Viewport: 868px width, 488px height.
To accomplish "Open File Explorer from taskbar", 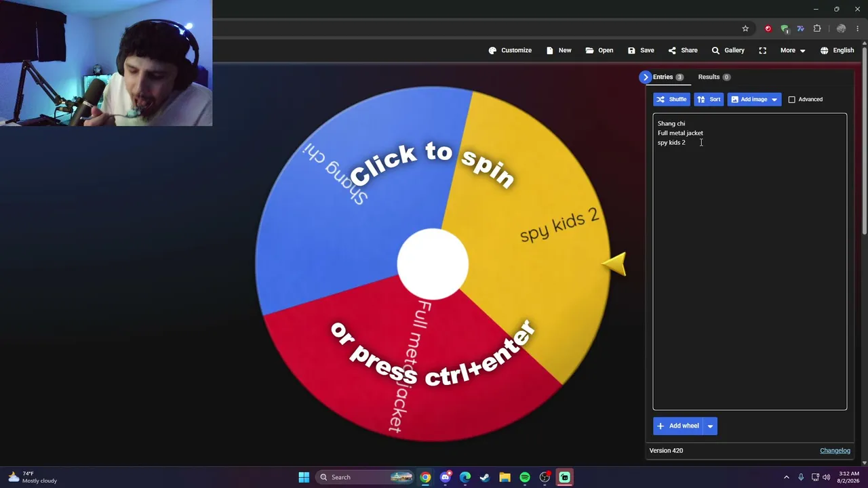I will point(505,477).
